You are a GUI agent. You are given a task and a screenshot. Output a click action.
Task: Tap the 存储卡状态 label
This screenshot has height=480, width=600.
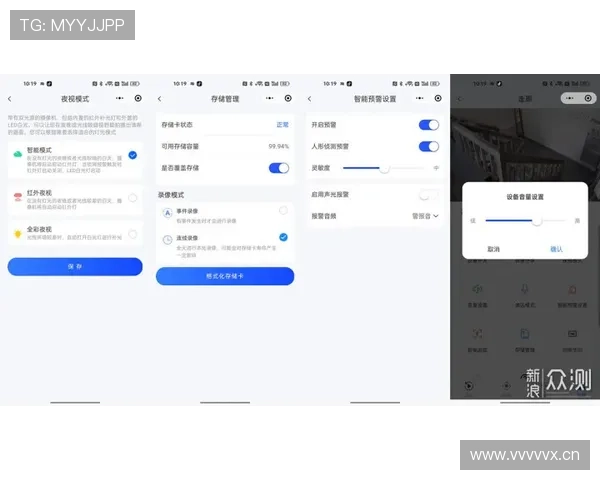coord(177,125)
